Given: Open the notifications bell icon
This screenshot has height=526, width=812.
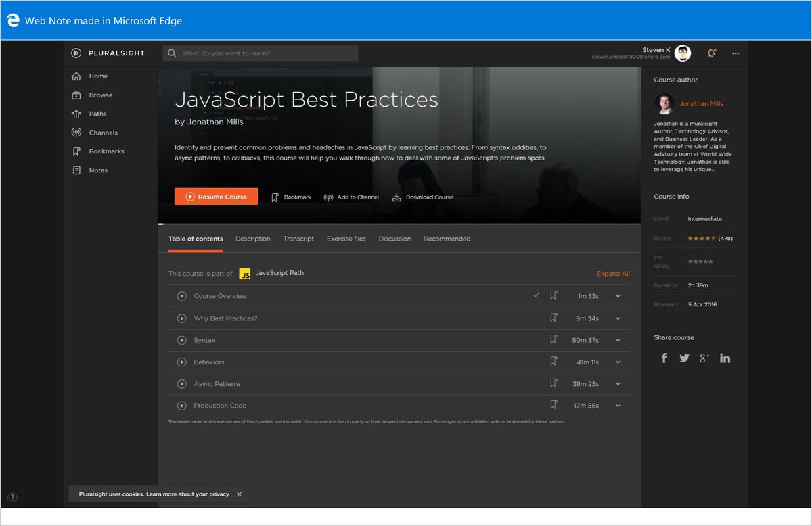Looking at the screenshot, I should (x=711, y=53).
